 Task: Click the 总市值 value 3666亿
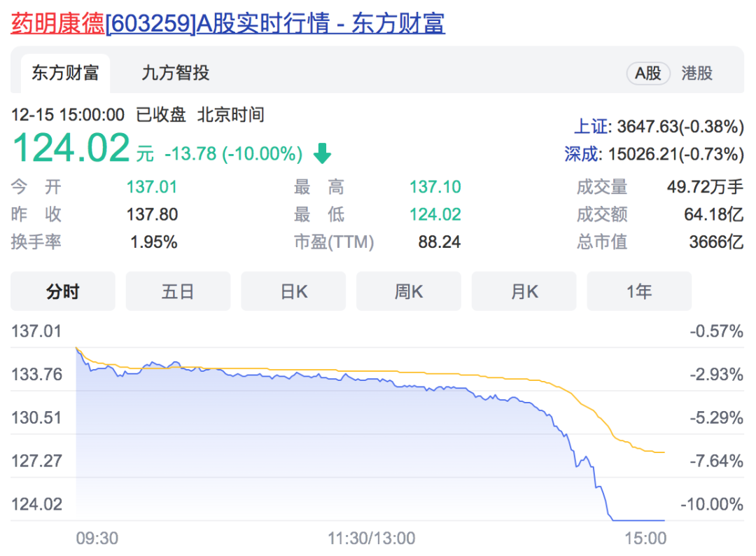click(716, 242)
